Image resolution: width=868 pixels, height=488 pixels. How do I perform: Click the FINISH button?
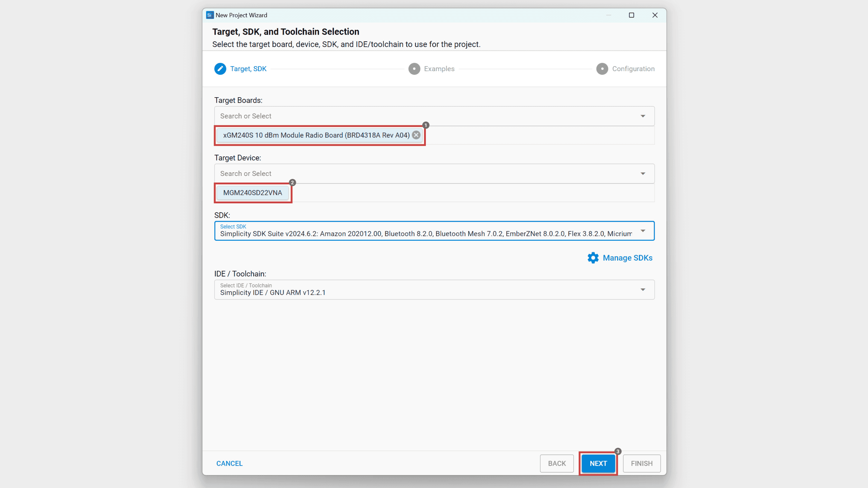pyautogui.click(x=641, y=463)
